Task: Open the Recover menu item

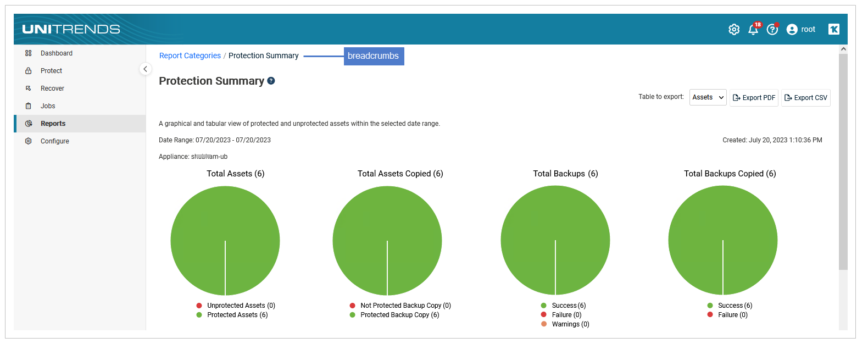Action: 52,88
